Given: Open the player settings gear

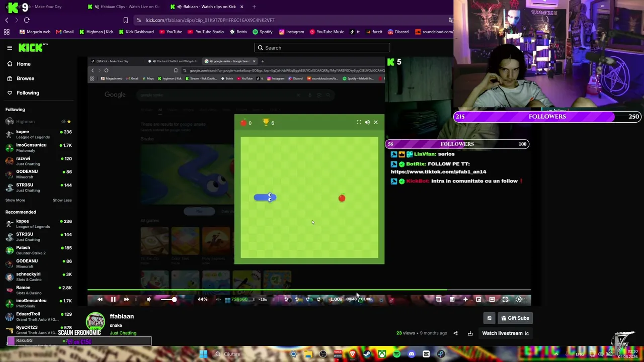Looking at the screenshot, I should click(x=519, y=299).
